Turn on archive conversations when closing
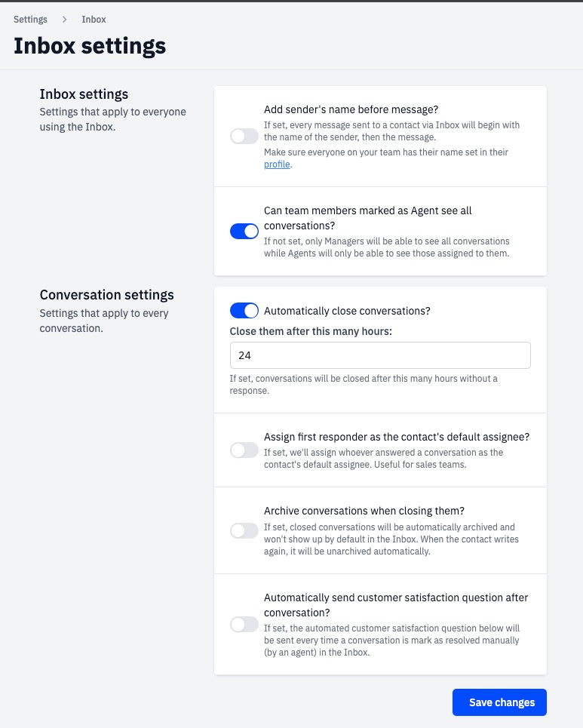 click(244, 530)
